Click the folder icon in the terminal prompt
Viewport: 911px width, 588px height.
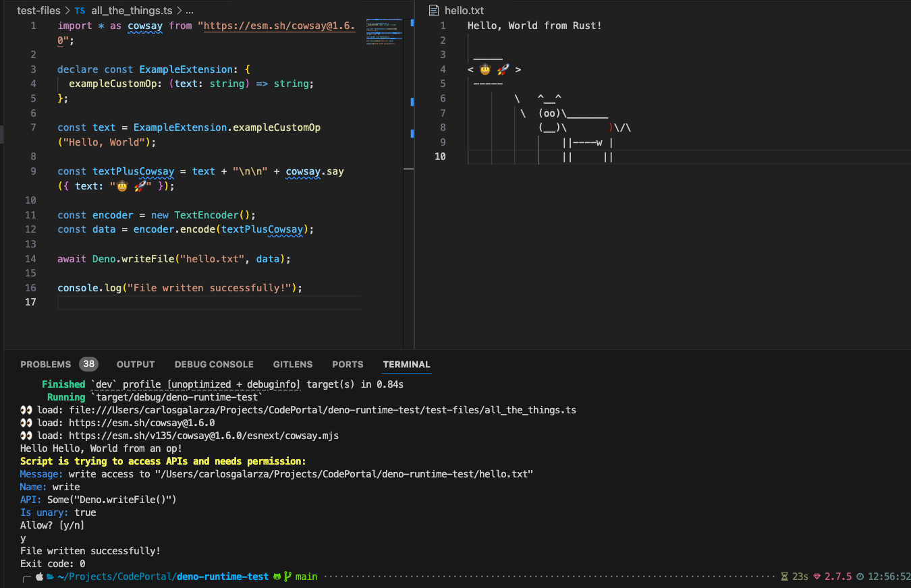(50, 577)
